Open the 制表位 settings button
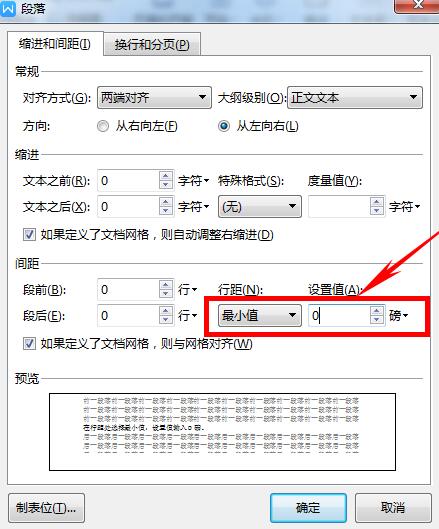The width and height of the screenshot is (439, 529). point(46,507)
